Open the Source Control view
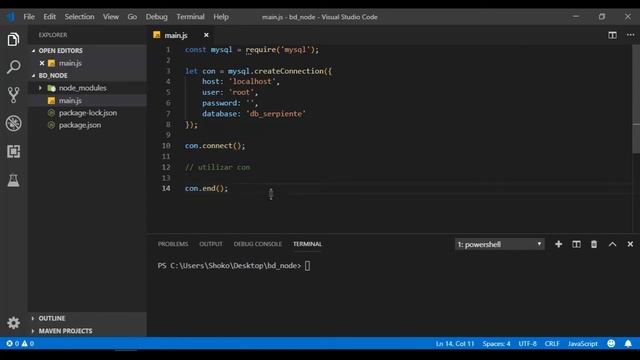The height and width of the screenshot is (360, 640). [x=13, y=95]
